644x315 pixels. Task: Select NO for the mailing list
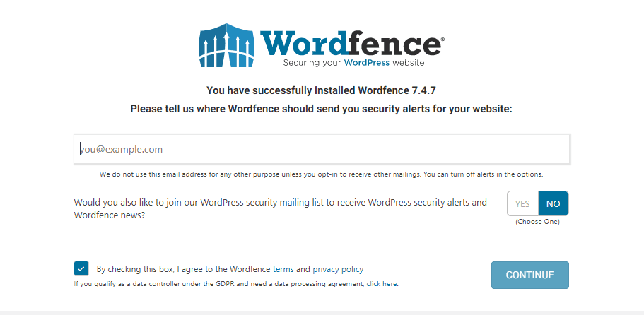click(x=554, y=203)
